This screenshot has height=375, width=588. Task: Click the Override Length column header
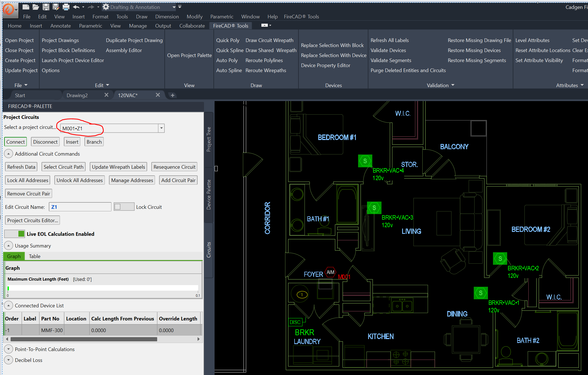coord(178,318)
